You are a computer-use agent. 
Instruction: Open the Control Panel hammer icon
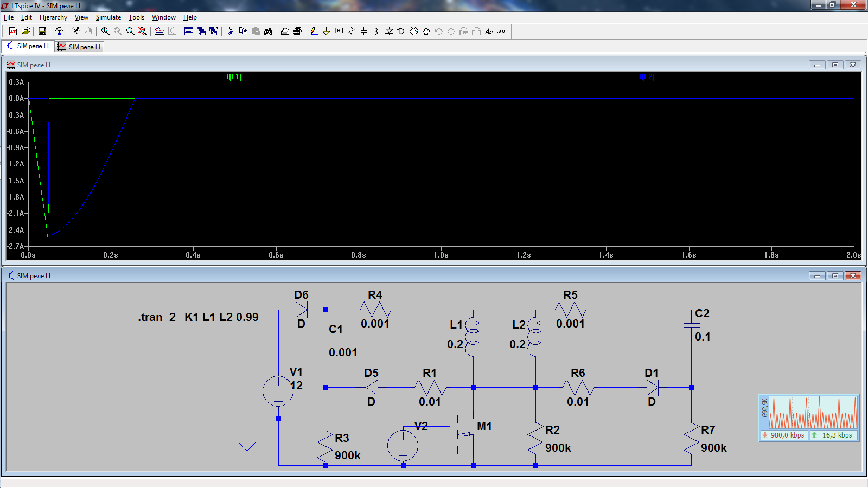tap(59, 31)
